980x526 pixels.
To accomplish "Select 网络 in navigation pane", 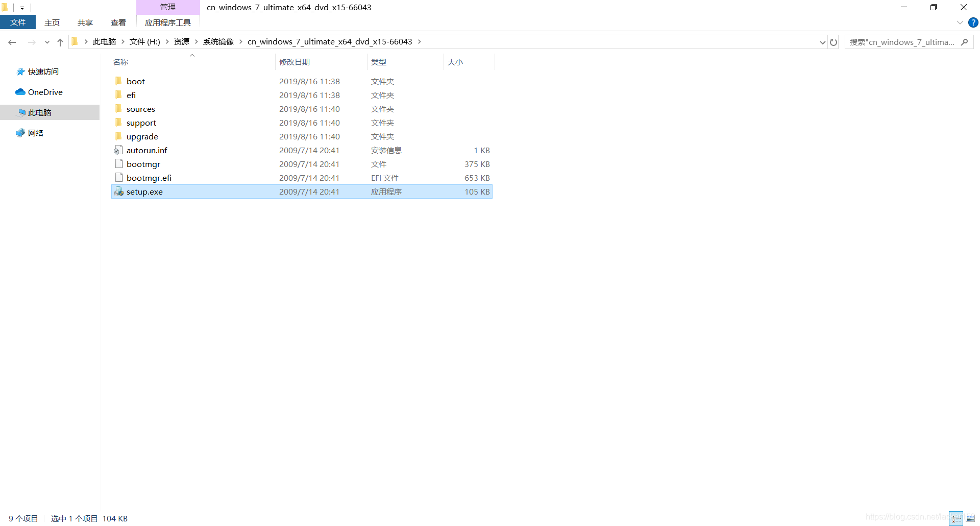I will tap(36, 133).
